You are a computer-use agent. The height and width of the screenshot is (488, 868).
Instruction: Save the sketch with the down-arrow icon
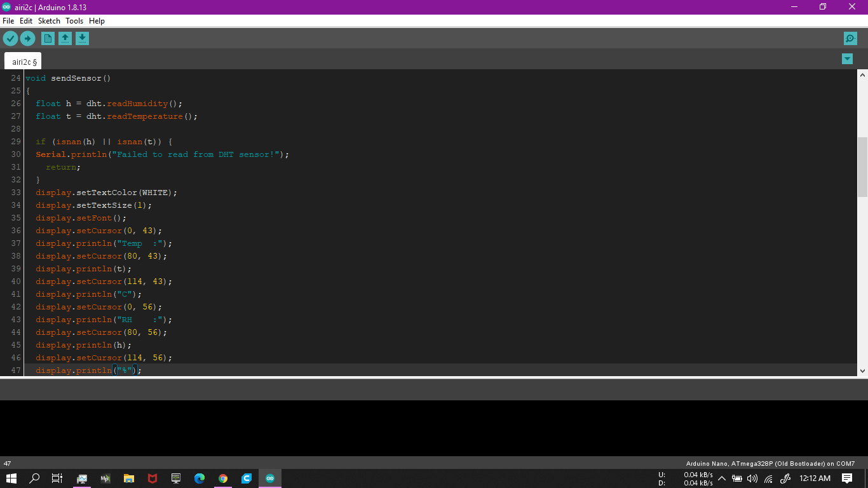82,39
